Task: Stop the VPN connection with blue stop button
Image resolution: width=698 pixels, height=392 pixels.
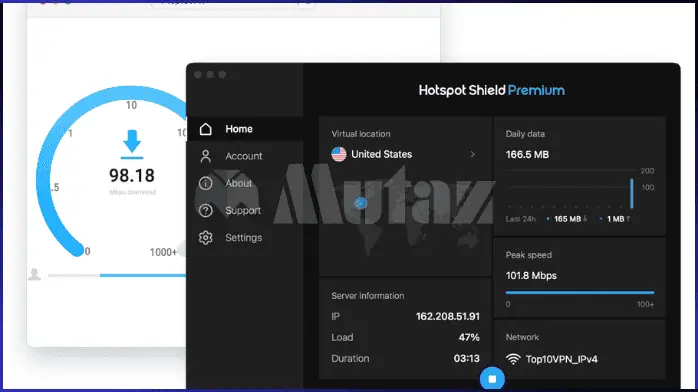Action: [492, 379]
